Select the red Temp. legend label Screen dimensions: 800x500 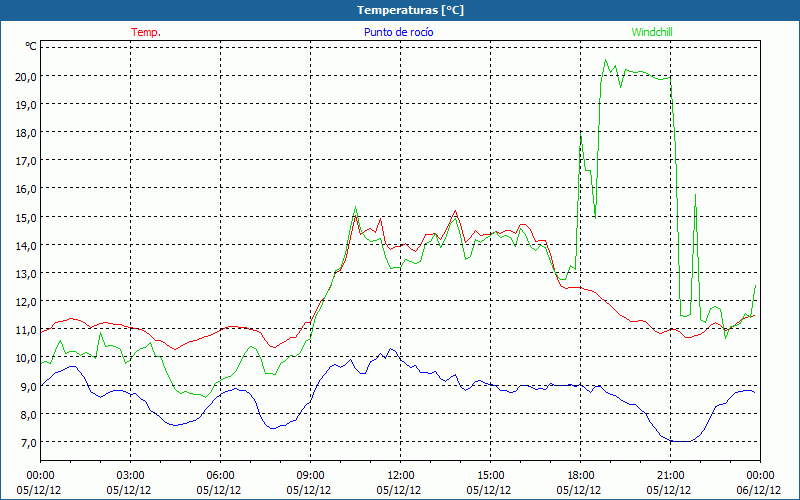(x=146, y=32)
